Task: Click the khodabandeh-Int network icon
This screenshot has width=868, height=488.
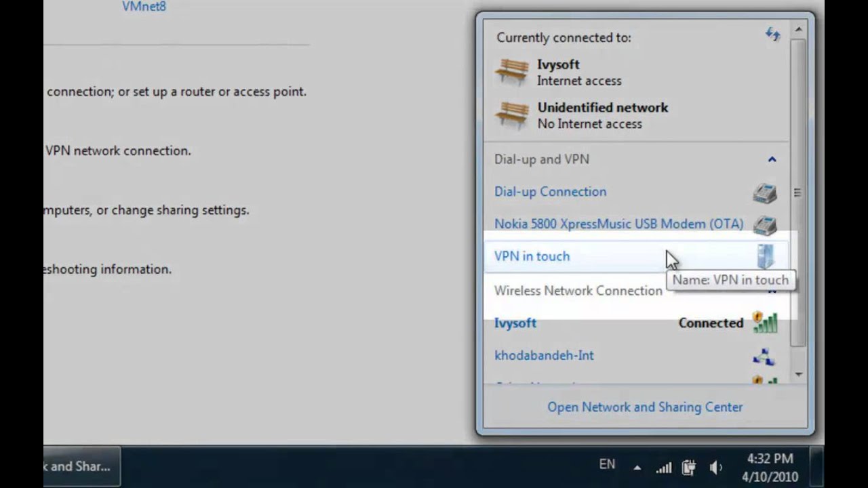Action: click(764, 356)
